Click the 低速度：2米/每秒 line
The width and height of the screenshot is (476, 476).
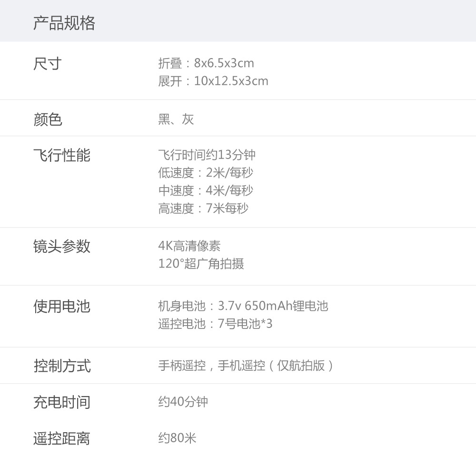click(x=206, y=172)
